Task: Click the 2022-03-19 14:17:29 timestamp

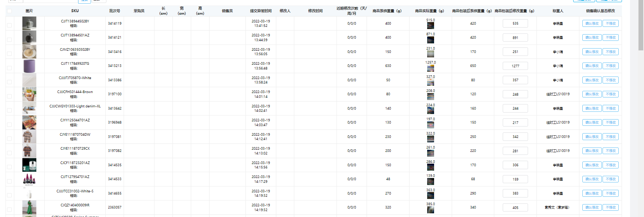Action: (x=261, y=179)
